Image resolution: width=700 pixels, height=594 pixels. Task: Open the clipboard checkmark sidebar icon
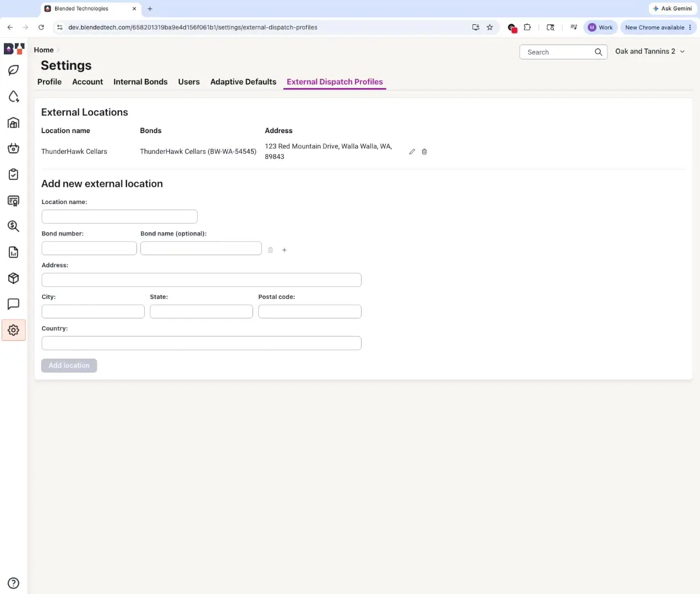14,174
